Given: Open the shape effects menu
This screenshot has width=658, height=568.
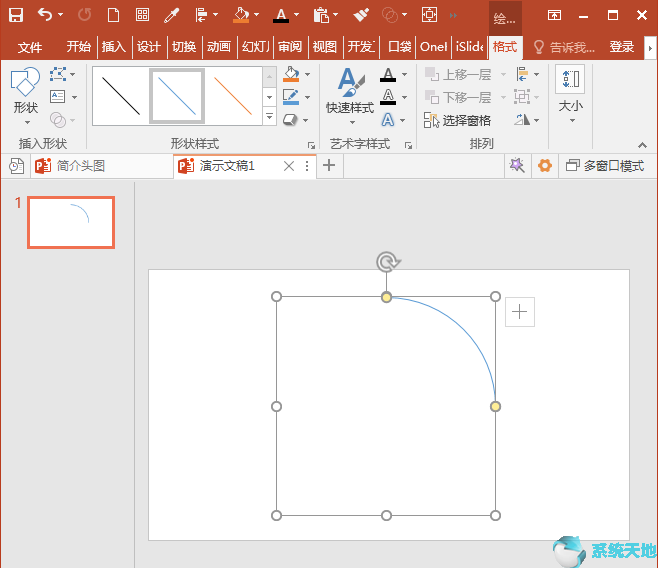Looking at the screenshot, I should pyautogui.click(x=290, y=120).
